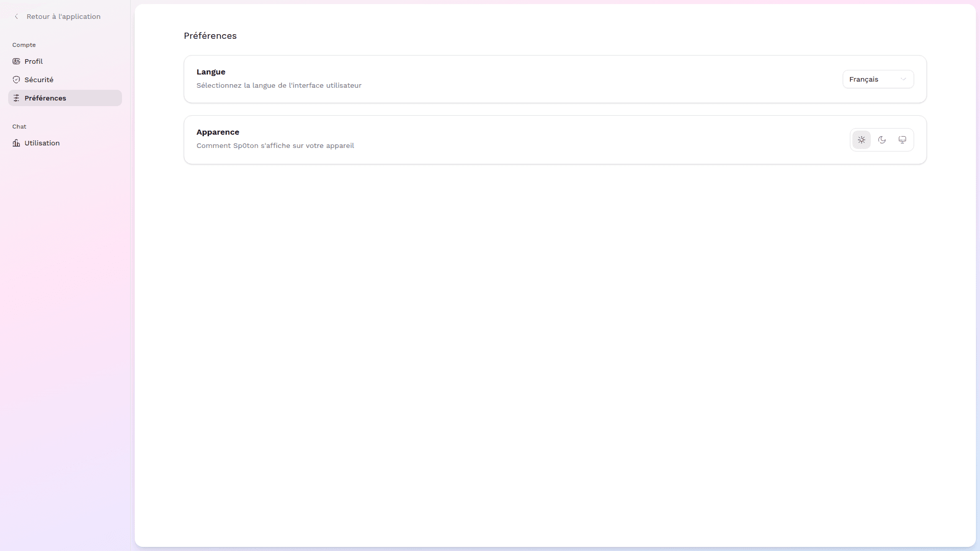Click the Préférences sliders icon
This screenshot has height=551, width=980.
pyautogui.click(x=16, y=98)
